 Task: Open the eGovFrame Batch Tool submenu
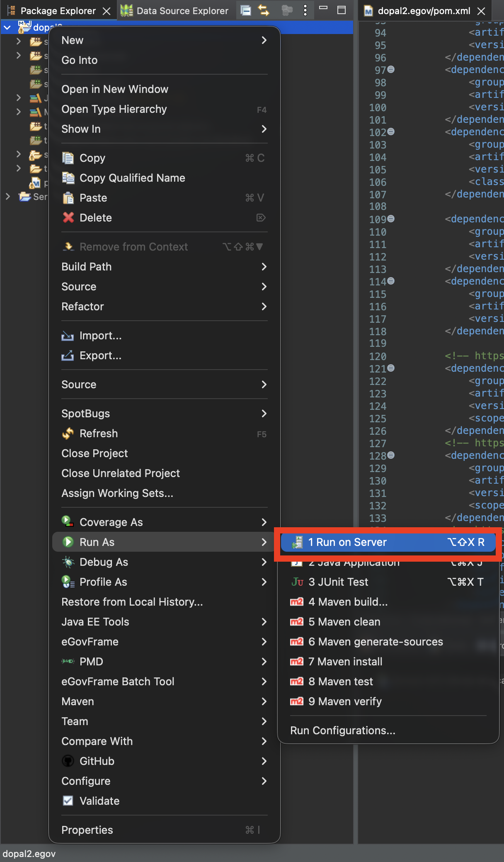[165, 682]
